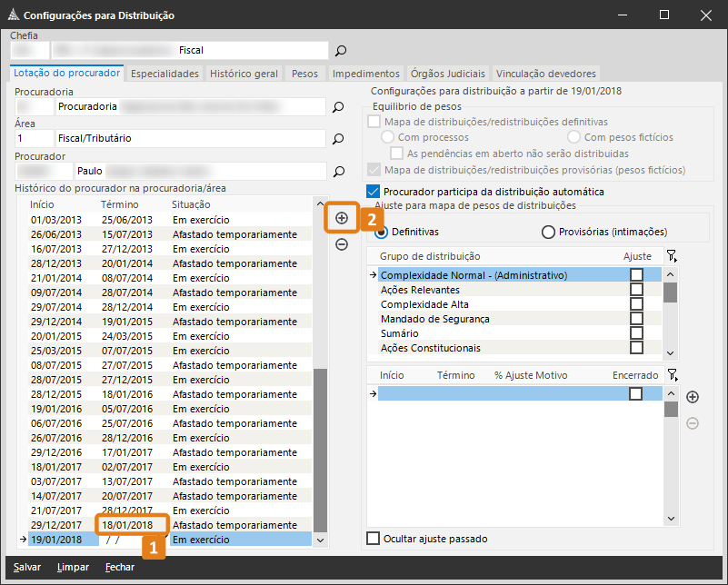This screenshot has height=585, width=728.
Task: Add adjustment row with plus icon
Action: (x=693, y=397)
